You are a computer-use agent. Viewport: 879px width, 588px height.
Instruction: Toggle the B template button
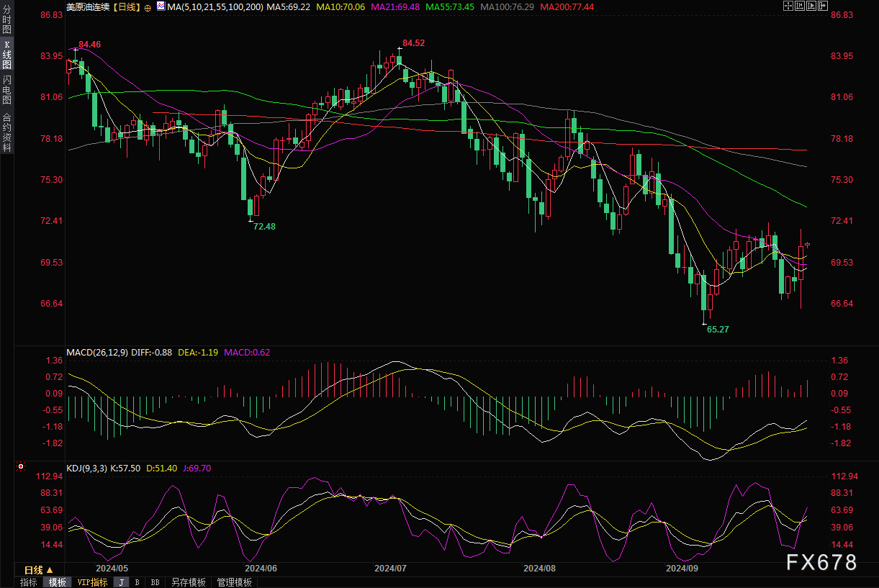[x=137, y=582]
